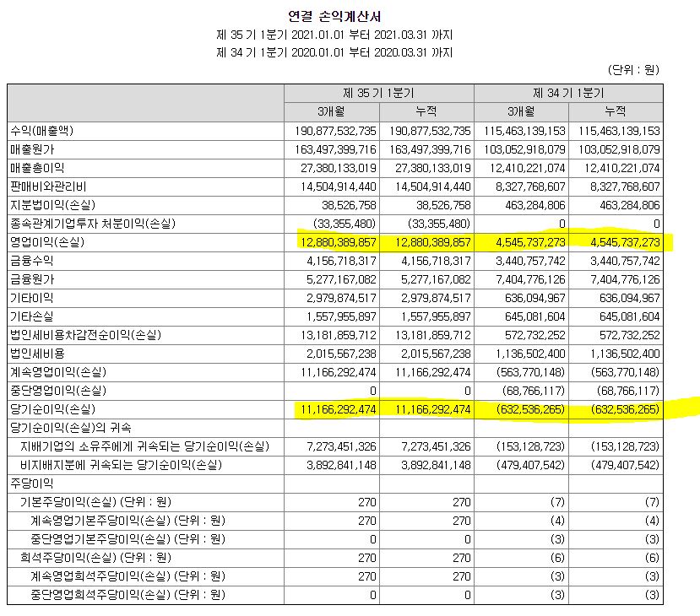
Task: Click (33,355,480) in the 제 35 기 누적 column
Action: pos(439,224)
